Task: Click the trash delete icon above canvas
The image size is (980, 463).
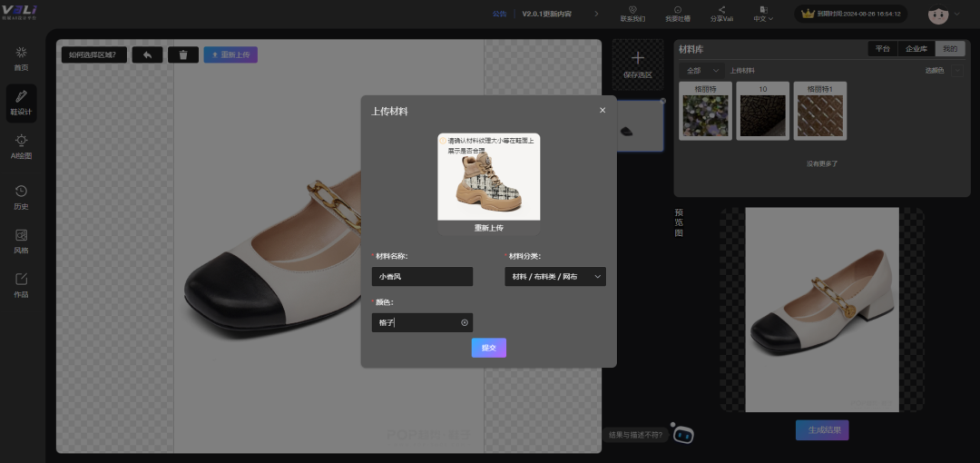Action: [x=182, y=54]
